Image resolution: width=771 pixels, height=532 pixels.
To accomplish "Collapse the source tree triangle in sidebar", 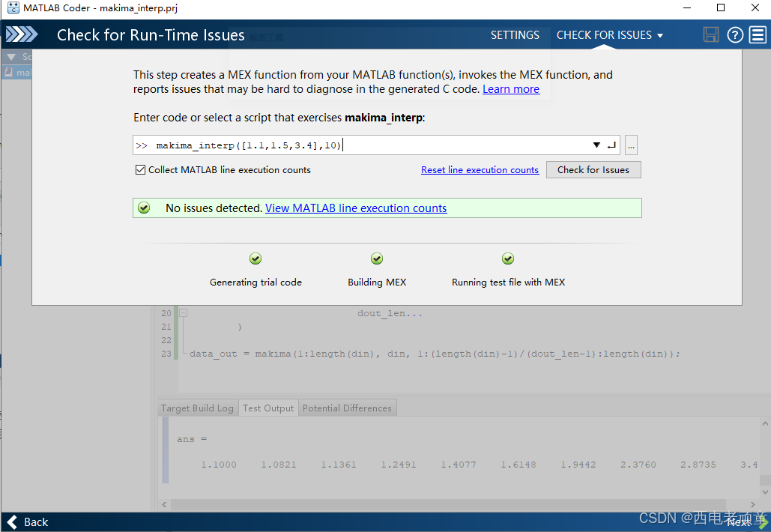I will 11,57.
